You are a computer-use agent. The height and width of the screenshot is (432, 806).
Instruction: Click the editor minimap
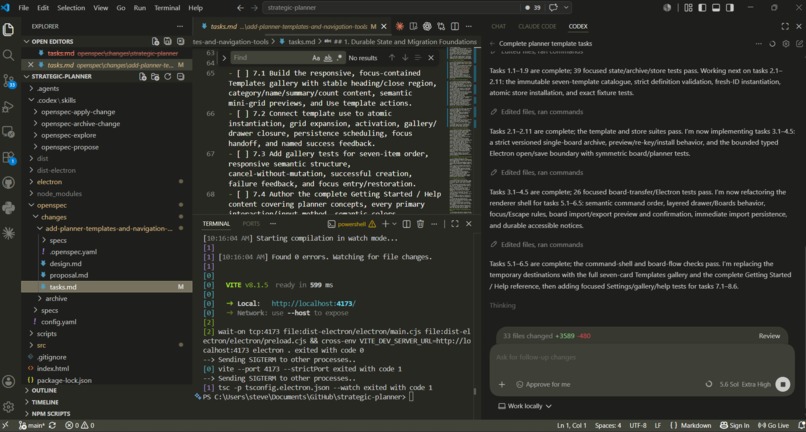[x=462, y=129]
